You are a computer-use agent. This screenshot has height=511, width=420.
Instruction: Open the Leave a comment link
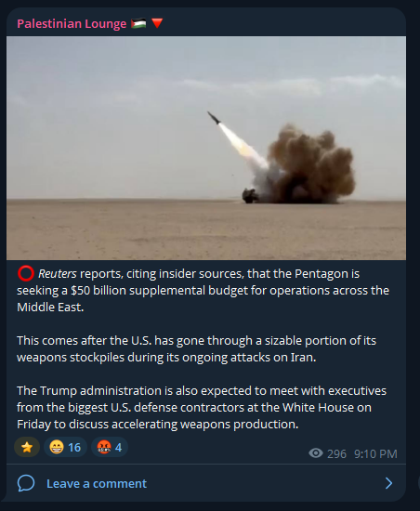pyautogui.click(x=97, y=484)
